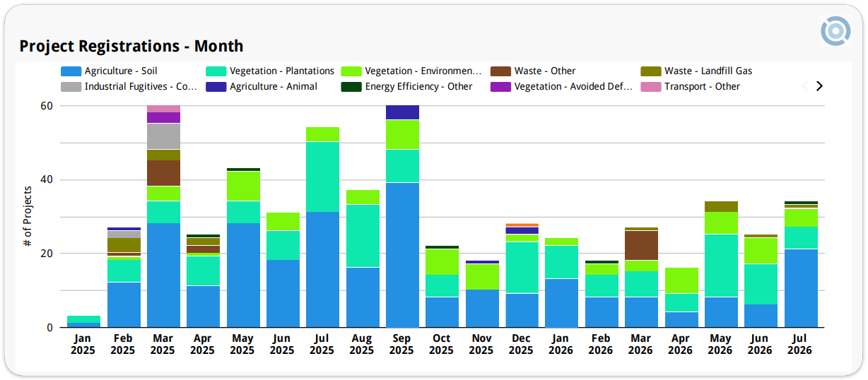The image size is (868, 380).
Task: Click the Energy Efficiency - Other legend swatch
Action: click(x=351, y=87)
